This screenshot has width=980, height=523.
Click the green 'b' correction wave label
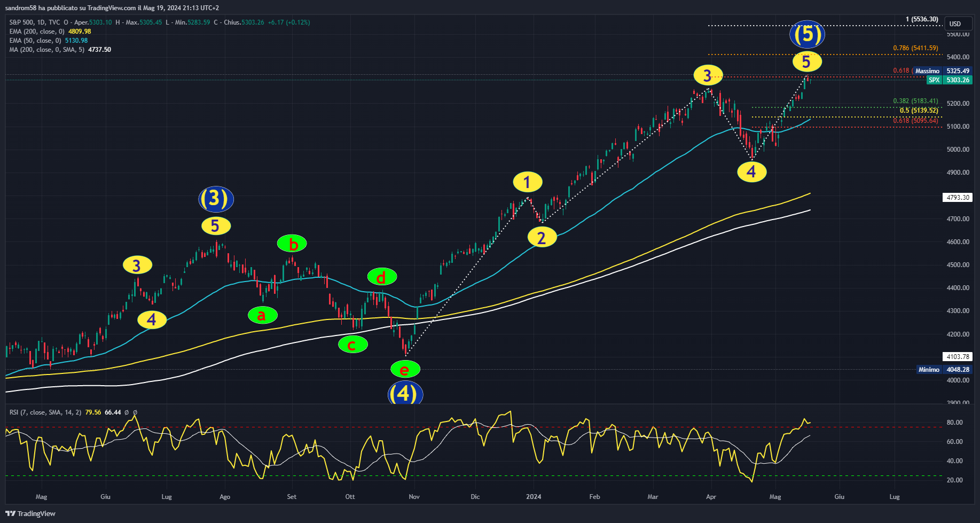tap(292, 244)
